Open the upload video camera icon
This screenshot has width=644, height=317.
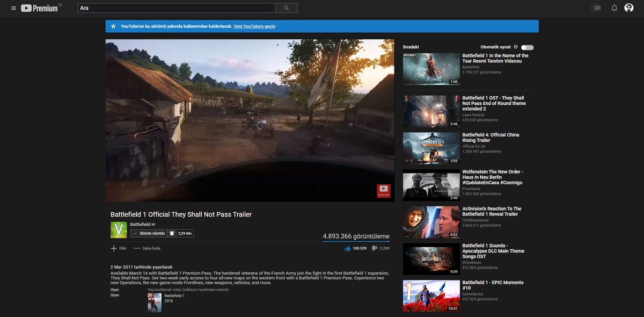coord(597,8)
